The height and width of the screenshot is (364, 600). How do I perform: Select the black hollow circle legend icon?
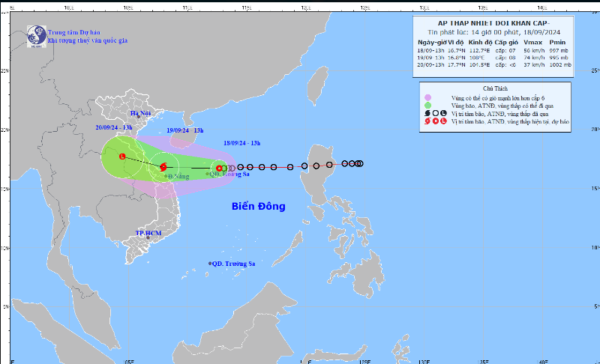click(x=436, y=113)
